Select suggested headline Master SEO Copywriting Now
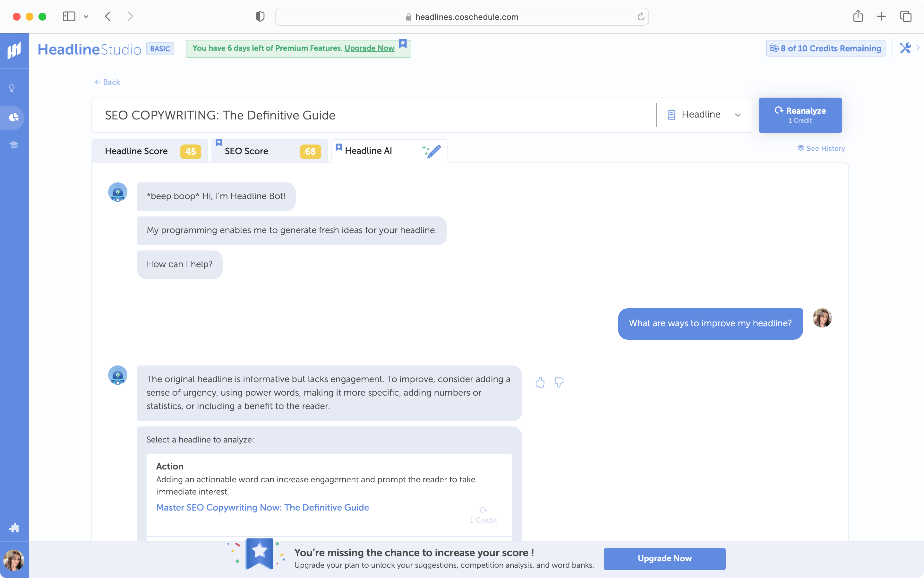The height and width of the screenshot is (578, 924). pos(263,507)
